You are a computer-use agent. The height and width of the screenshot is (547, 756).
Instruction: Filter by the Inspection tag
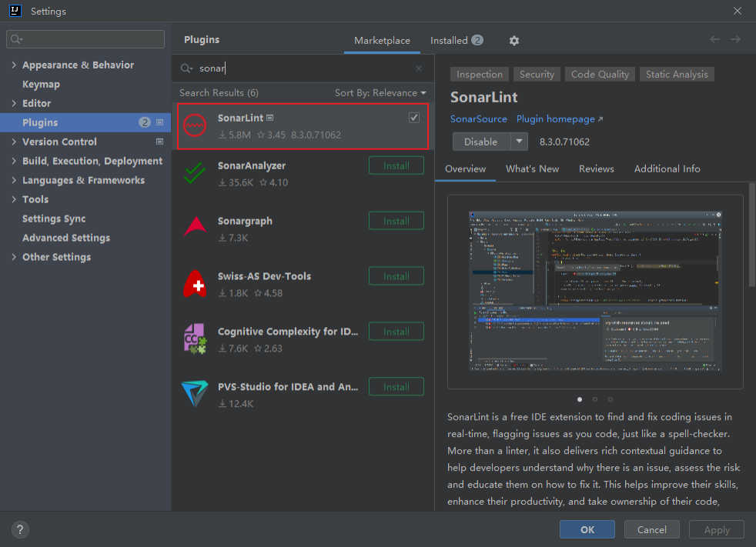coord(480,74)
